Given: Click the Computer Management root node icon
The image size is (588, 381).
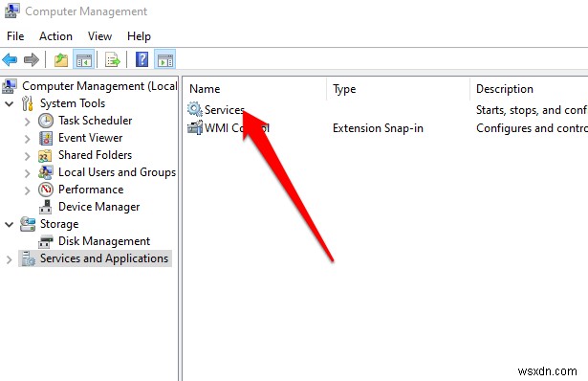Looking at the screenshot, I should [10, 86].
